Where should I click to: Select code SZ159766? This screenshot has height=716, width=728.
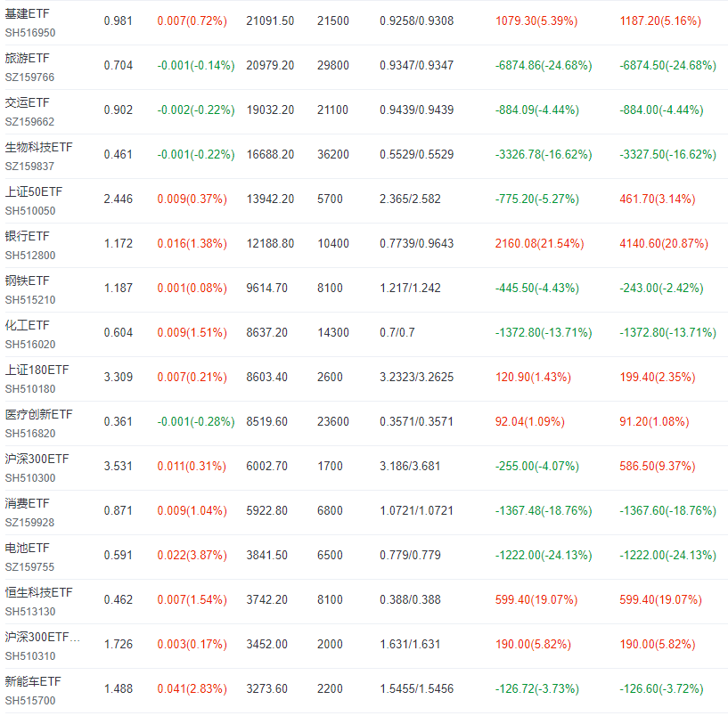tap(29, 77)
